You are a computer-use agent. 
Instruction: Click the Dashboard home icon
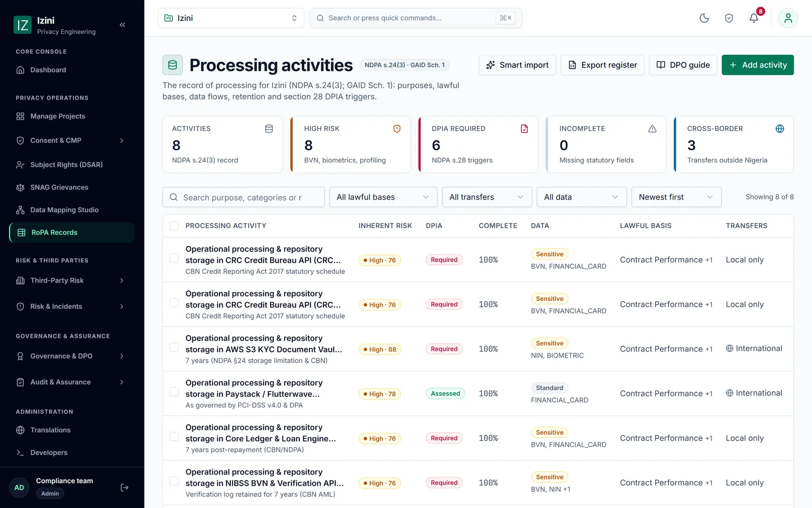tap(20, 70)
